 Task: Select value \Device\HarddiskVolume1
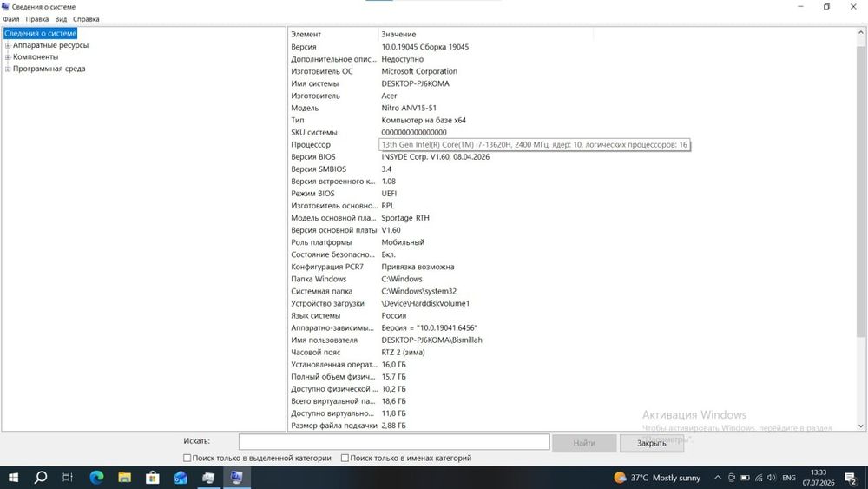425,303
